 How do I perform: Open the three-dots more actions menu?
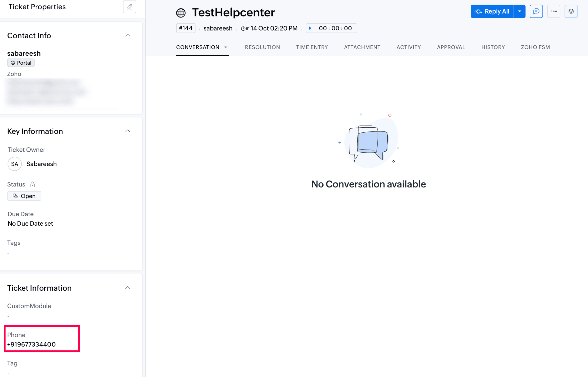[x=553, y=11]
